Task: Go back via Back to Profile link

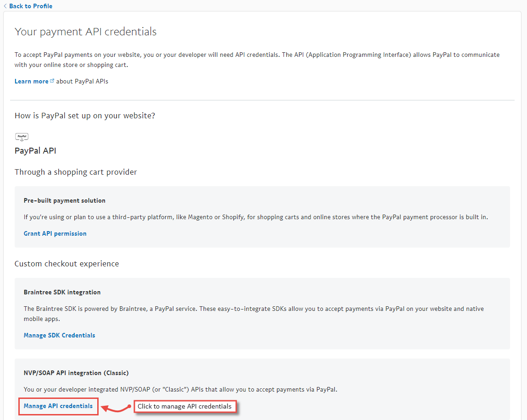Action: (x=31, y=6)
